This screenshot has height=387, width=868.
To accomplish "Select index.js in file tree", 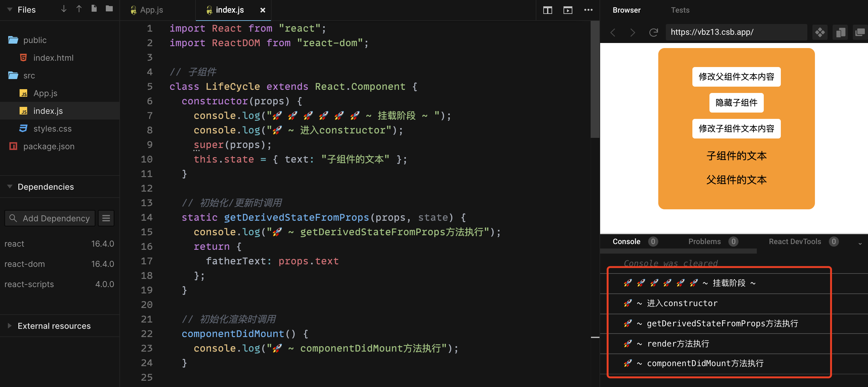I will click(x=60, y=111).
